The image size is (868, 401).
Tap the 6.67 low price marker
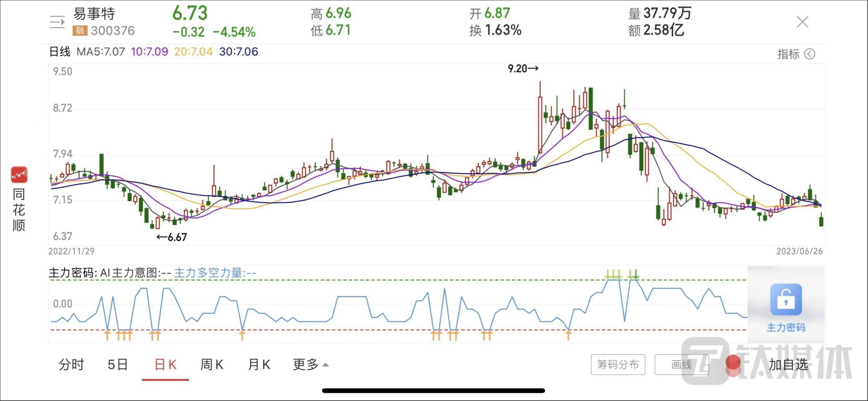pyautogui.click(x=172, y=237)
